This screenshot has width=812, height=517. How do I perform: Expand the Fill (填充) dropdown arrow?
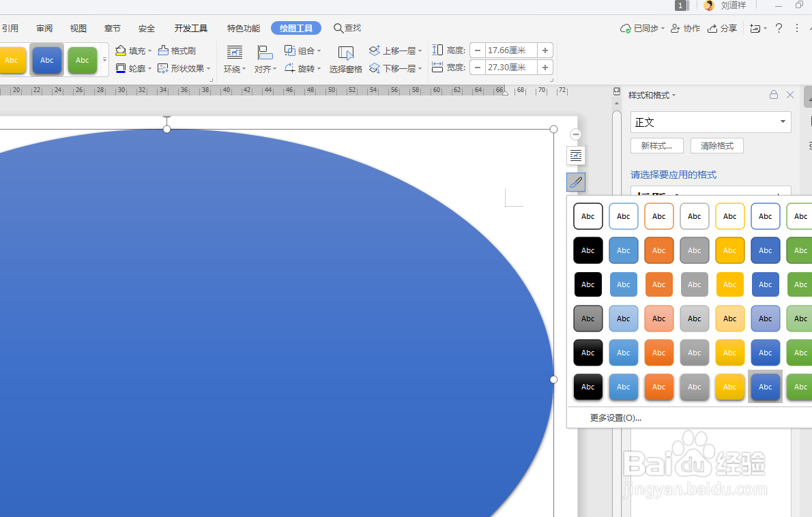pos(149,50)
